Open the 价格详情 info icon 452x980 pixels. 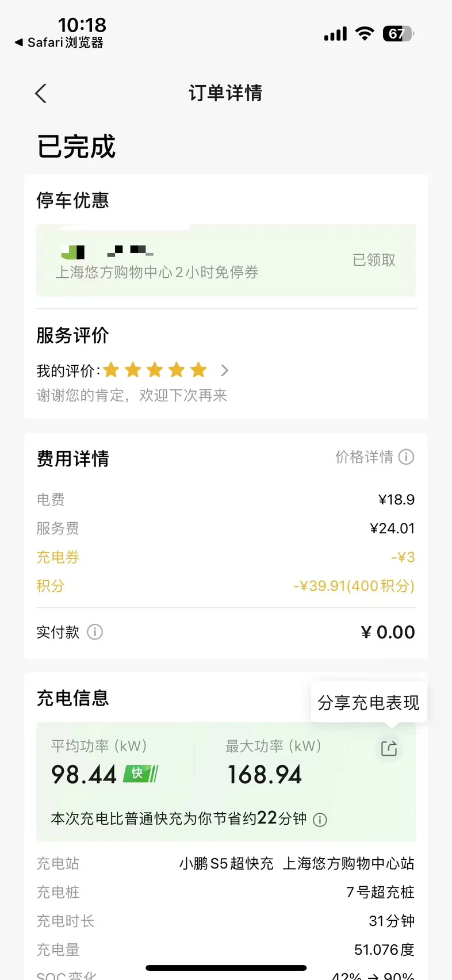407,457
